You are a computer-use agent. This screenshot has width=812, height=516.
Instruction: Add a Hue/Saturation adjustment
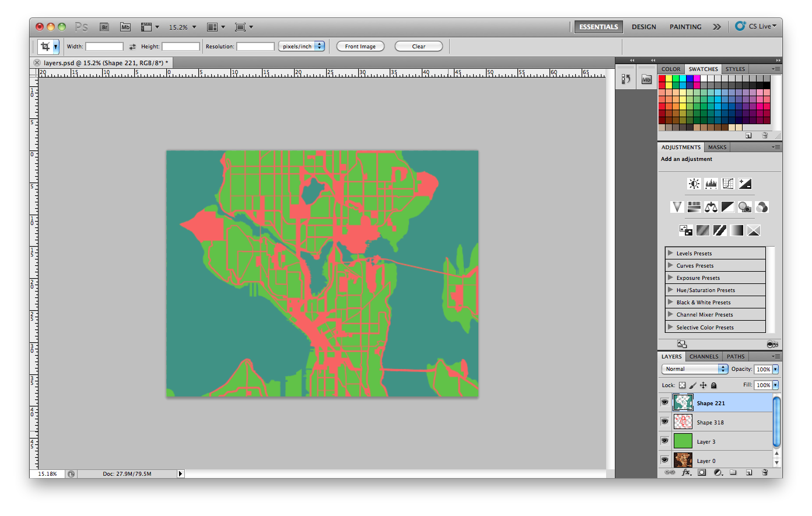694,207
